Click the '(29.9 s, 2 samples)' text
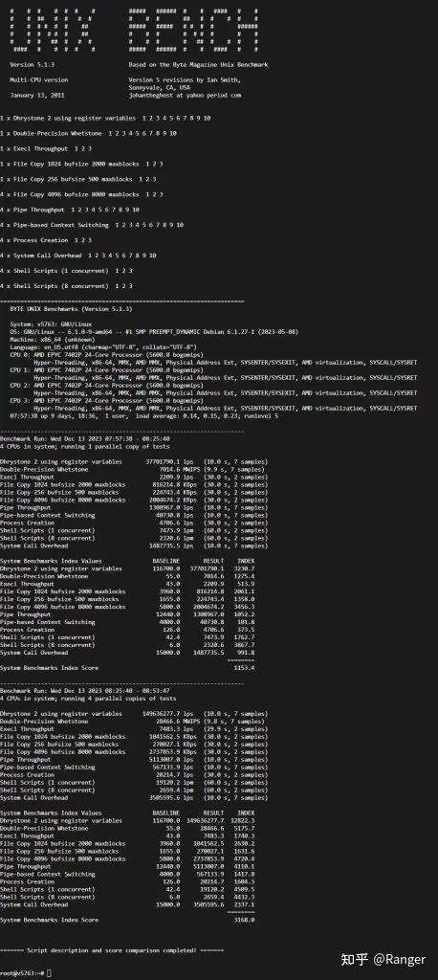This screenshot has height=980, width=438. pyautogui.click(x=236, y=728)
